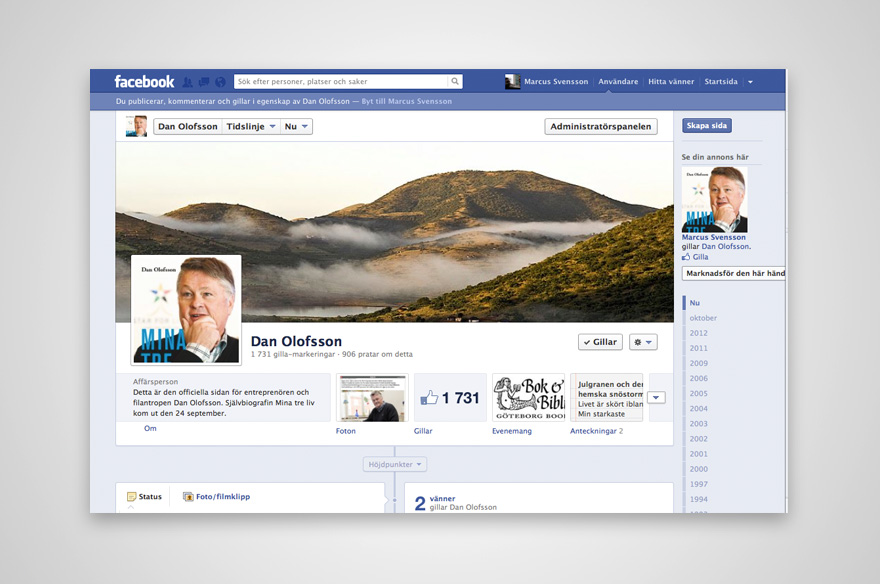This screenshot has width=880, height=584.
Task: Select Användare in the top bar
Action: (x=618, y=81)
